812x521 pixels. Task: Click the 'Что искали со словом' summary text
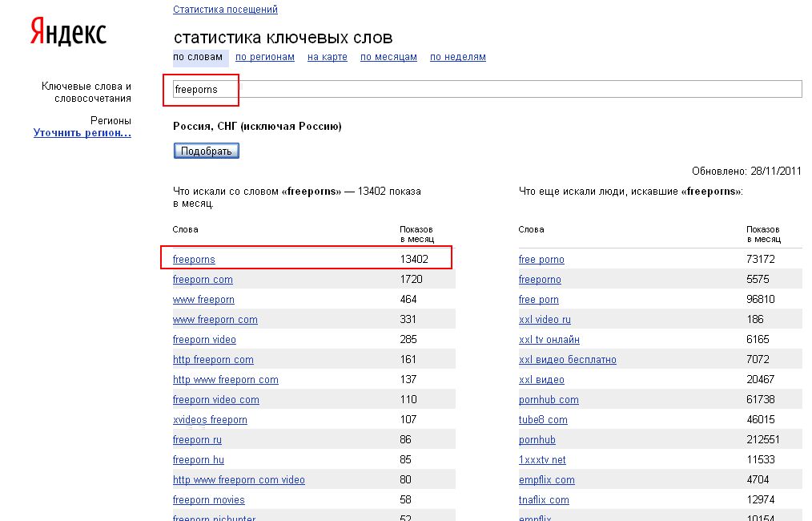[297, 197]
